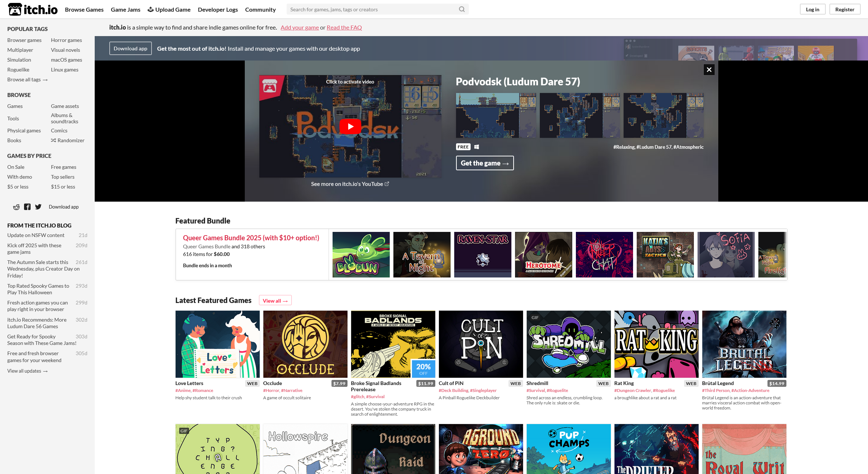Open Roguelike tag link
The image size is (868, 474).
point(18,70)
